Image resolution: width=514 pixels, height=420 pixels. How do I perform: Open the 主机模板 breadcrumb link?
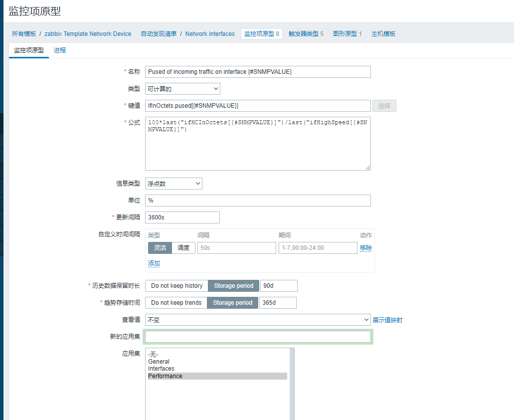(382, 33)
